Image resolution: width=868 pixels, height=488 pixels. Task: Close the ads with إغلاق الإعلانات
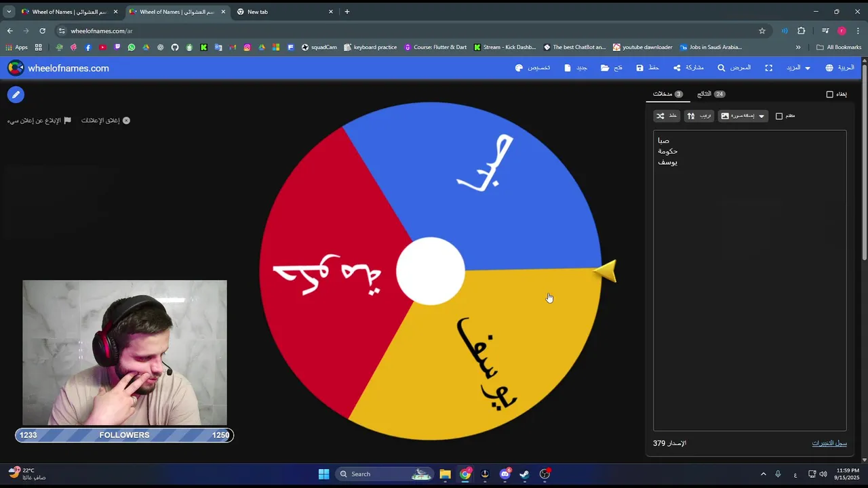(x=106, y=121)
